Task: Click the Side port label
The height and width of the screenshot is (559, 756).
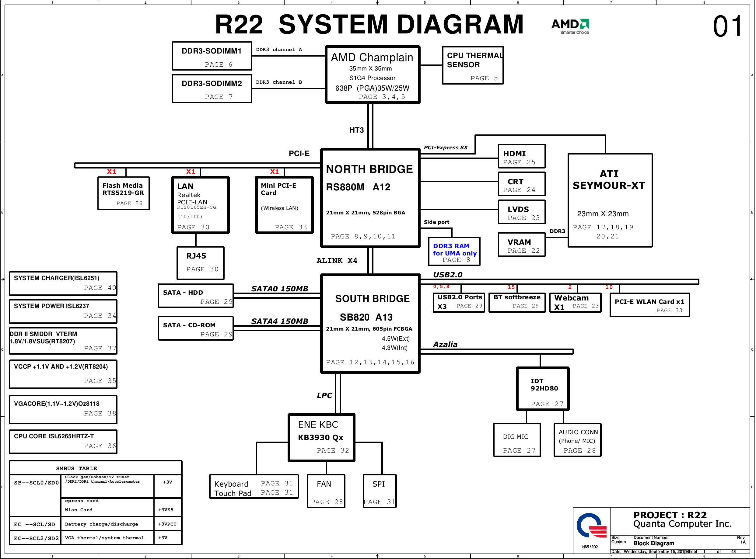Action: (437, 222)
